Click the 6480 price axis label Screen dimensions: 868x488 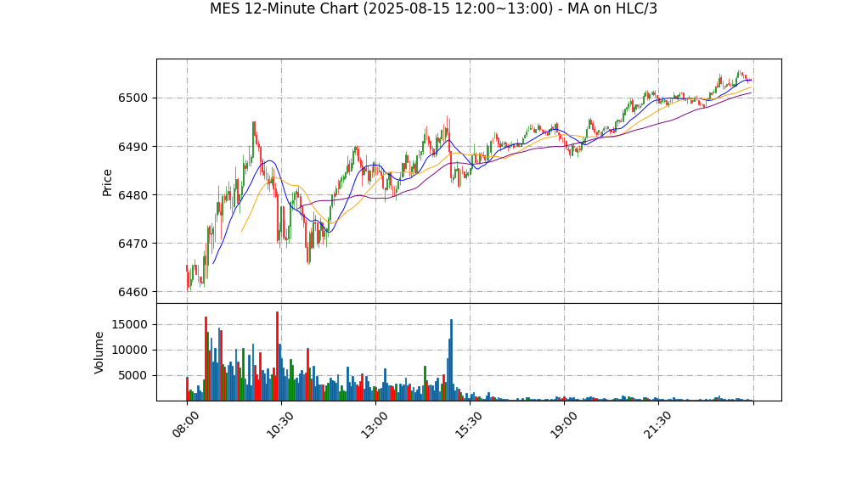(132, 195)
